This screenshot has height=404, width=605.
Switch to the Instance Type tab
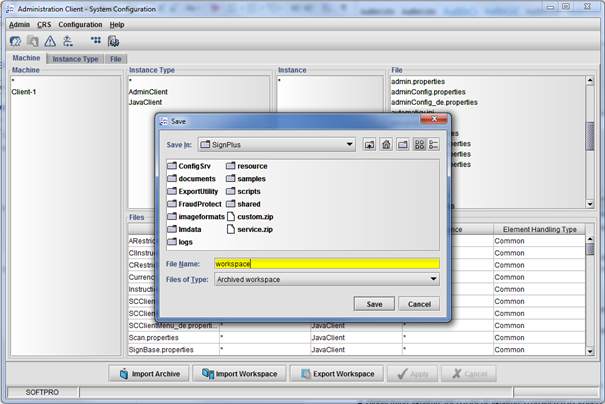[x=75, y=59]
